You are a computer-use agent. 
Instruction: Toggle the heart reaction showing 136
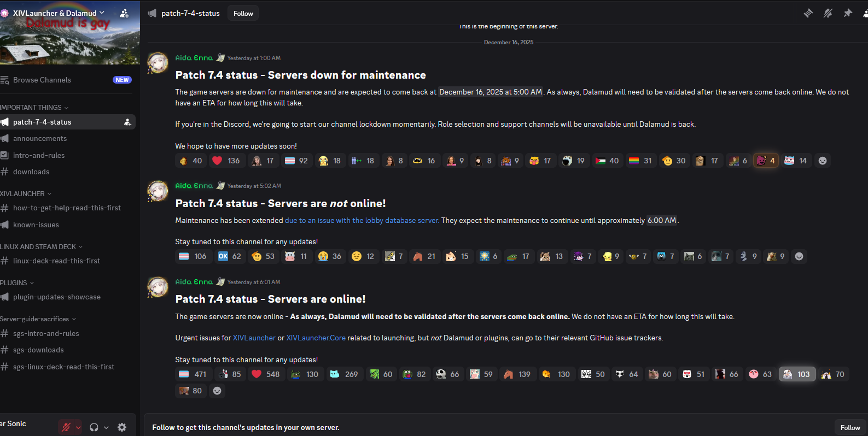[x=226, y=161]
